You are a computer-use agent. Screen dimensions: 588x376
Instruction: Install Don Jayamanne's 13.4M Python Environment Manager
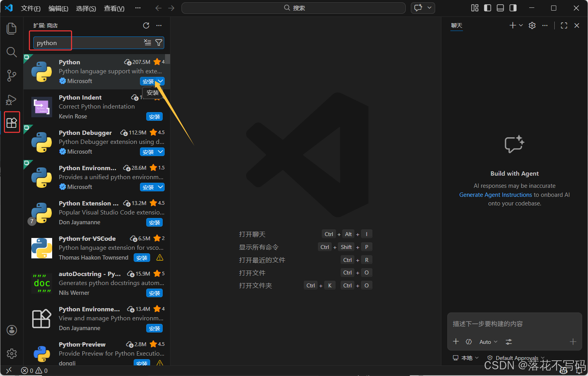[154, 328]
